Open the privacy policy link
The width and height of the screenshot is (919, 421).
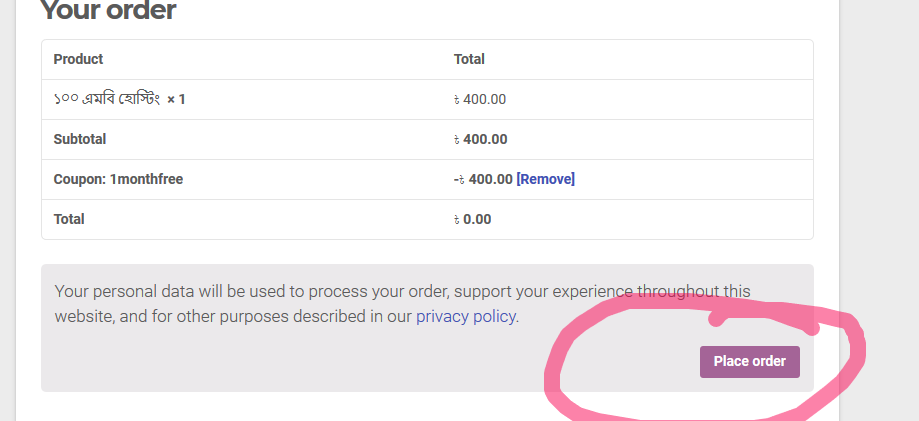[x=465, y=316]
